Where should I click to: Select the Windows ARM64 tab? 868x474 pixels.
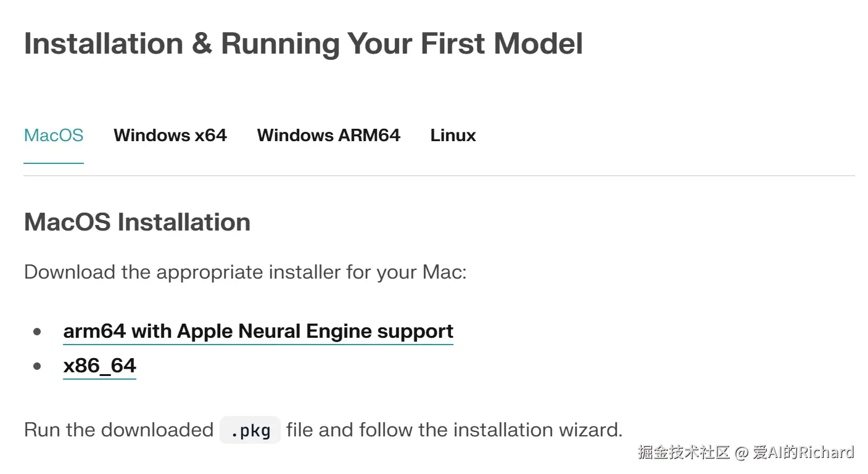pos(328,136)
